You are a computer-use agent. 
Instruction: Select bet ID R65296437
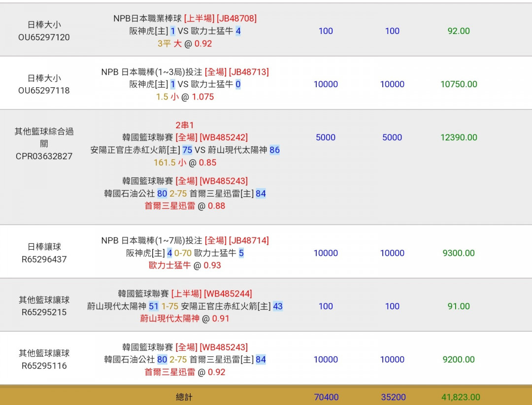click(x=44, y=259)
